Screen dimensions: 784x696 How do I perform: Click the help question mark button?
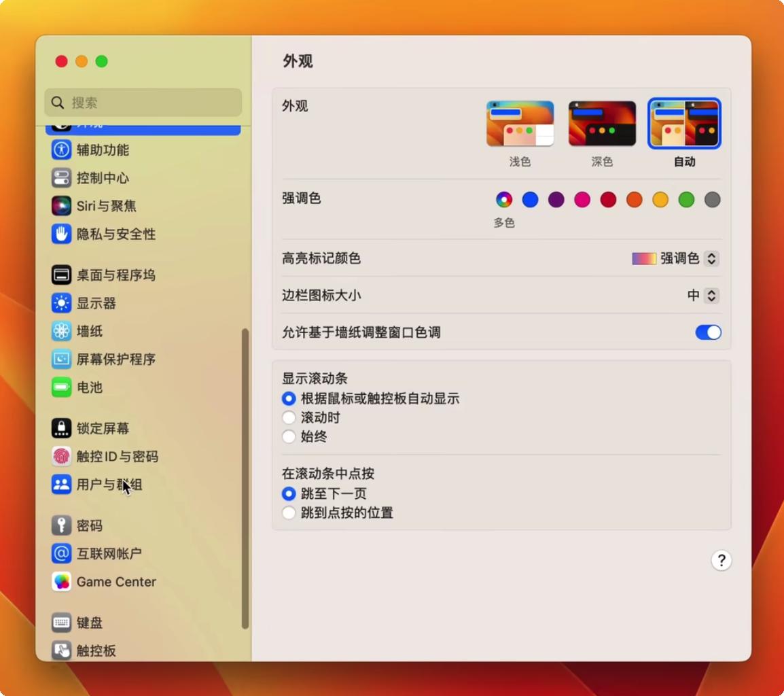click(721, 561)
